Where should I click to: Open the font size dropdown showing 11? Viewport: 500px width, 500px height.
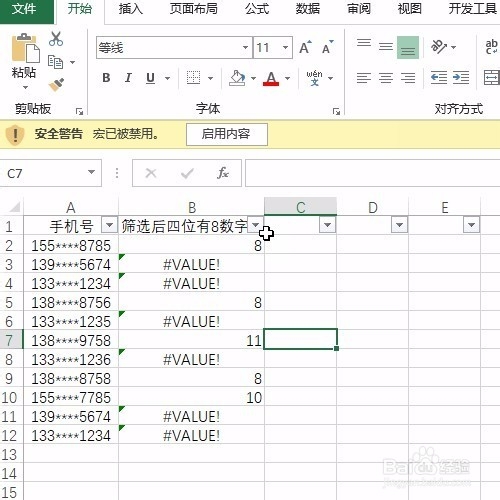click(285, 47)
